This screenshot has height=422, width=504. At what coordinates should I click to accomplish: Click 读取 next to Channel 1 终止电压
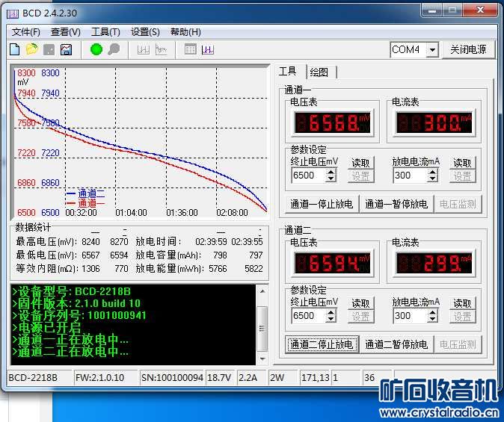pos(360,163)
